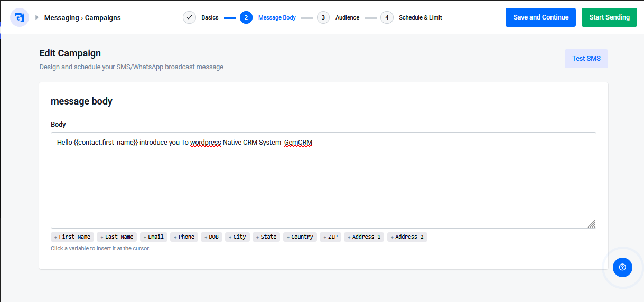Click the message body heading

(81, 101)
